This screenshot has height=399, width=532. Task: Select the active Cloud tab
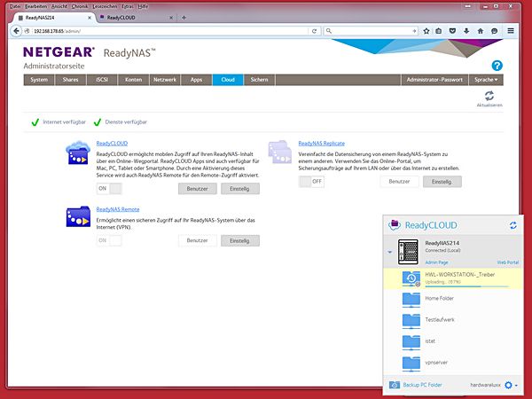(x=228, y=80)
